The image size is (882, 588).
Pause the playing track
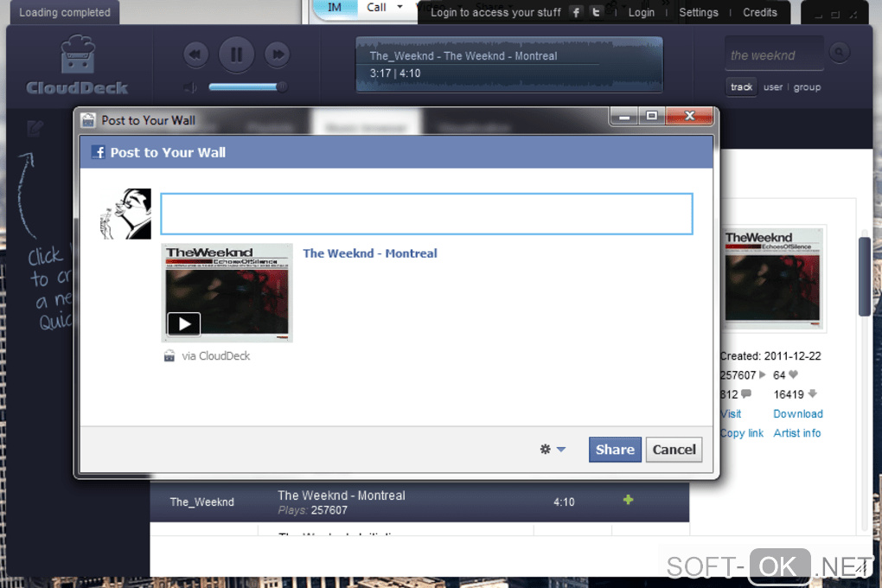pyautogui.click(x=237, y=54)
